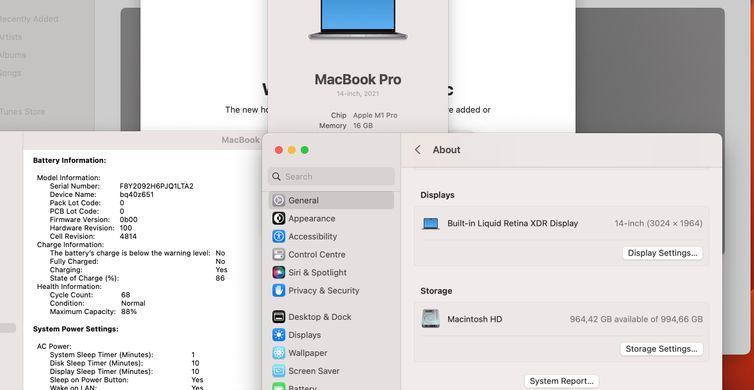Open Control Centre settings icon

pyautogui.click(x=278, y=254)
